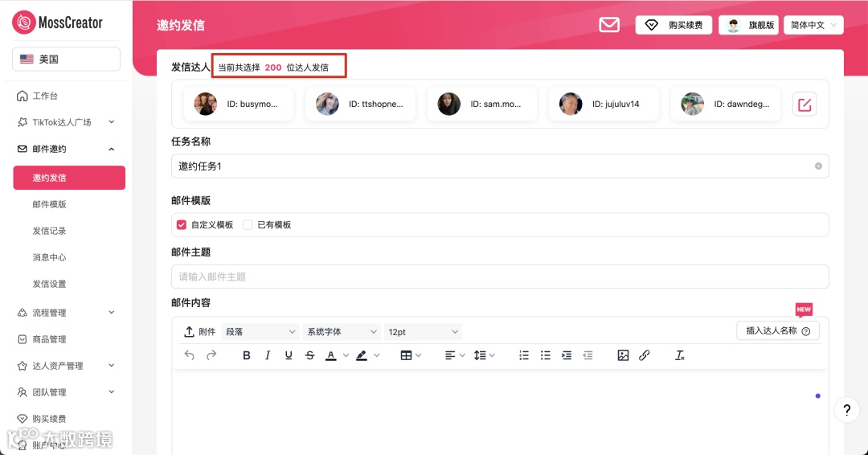This screenshot has height=455, width=868.
Task: Check the 自定义模板 checkbox
Action: pos(181,225)
